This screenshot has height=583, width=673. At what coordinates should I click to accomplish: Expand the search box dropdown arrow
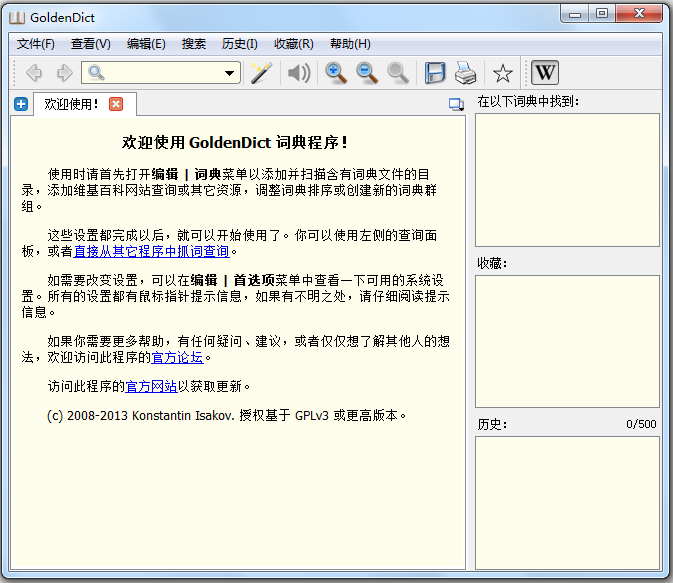(x=230, y=73)
